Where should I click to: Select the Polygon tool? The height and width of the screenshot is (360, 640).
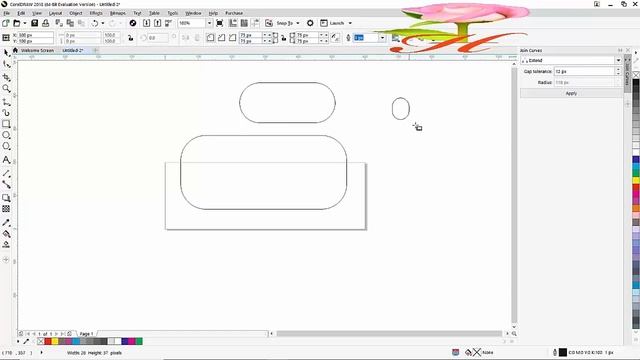point(6,146)
